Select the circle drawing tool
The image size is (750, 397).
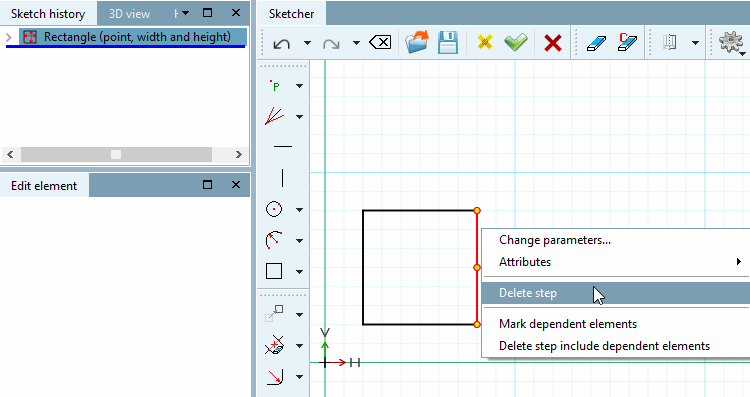(274, 209)
